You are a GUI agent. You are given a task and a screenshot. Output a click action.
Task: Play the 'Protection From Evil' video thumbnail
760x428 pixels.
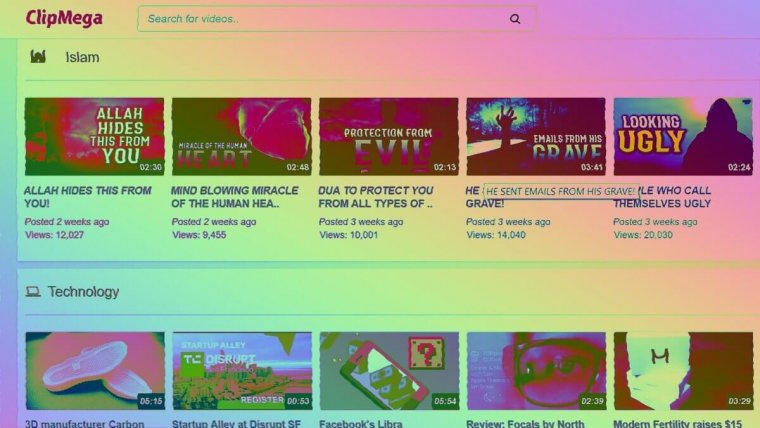pyautogui.click(x=388, y=136)
